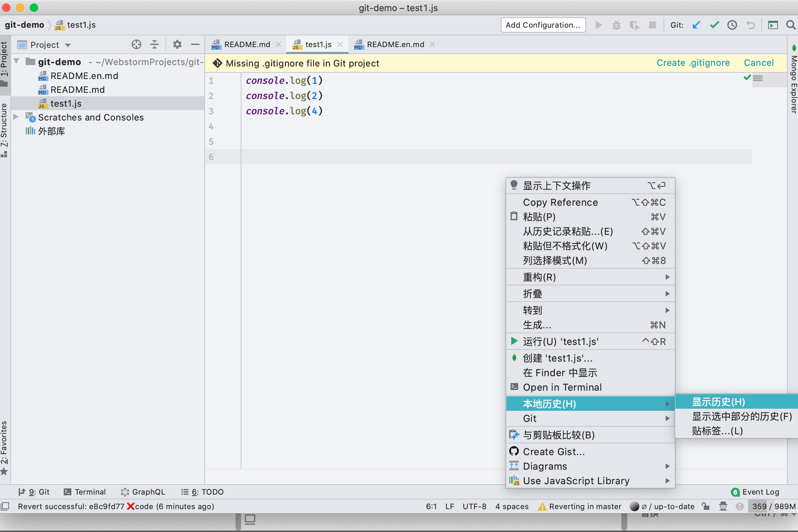Click the Add Configuration button
Image resolution: width=798 pixels, height=532 pixels.
(543, 25)
